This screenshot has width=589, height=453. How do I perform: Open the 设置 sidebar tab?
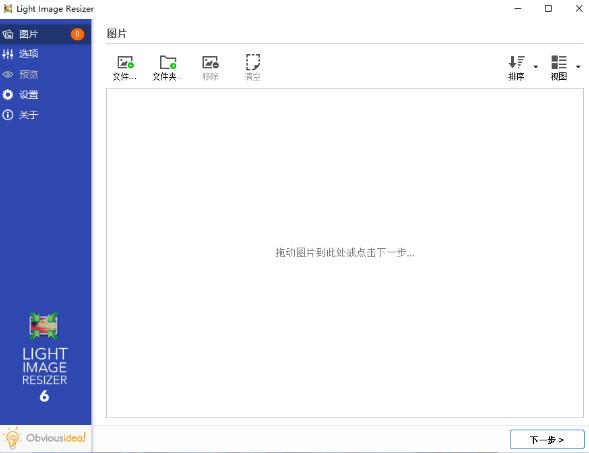pyautogui.click(x=45, y=95)
